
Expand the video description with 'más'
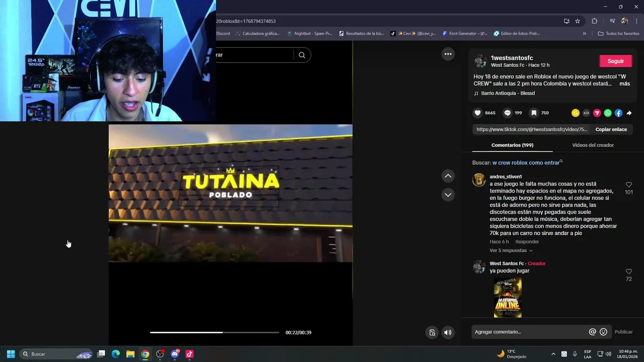(624, 83)
